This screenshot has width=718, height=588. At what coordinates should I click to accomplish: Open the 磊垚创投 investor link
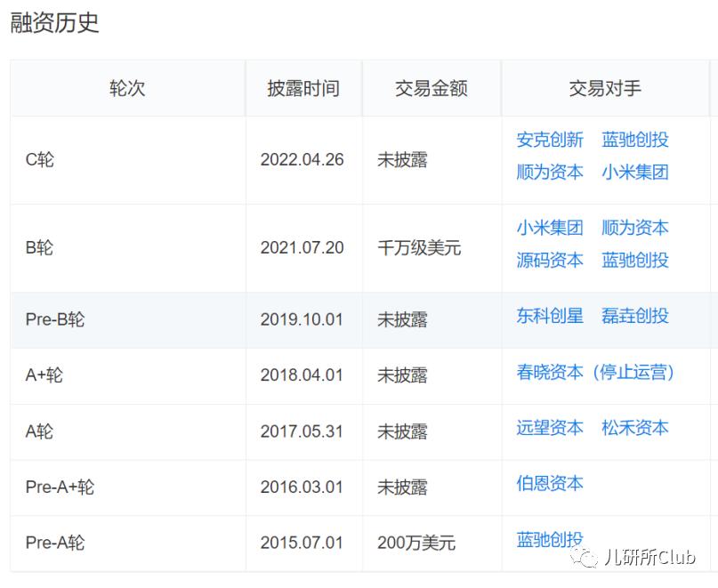(x=635, y=316)
